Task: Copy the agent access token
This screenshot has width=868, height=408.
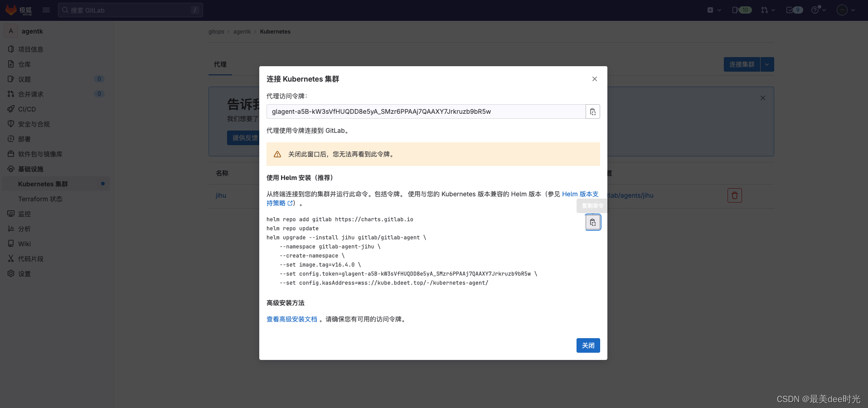Action: (x=592, y=112)
